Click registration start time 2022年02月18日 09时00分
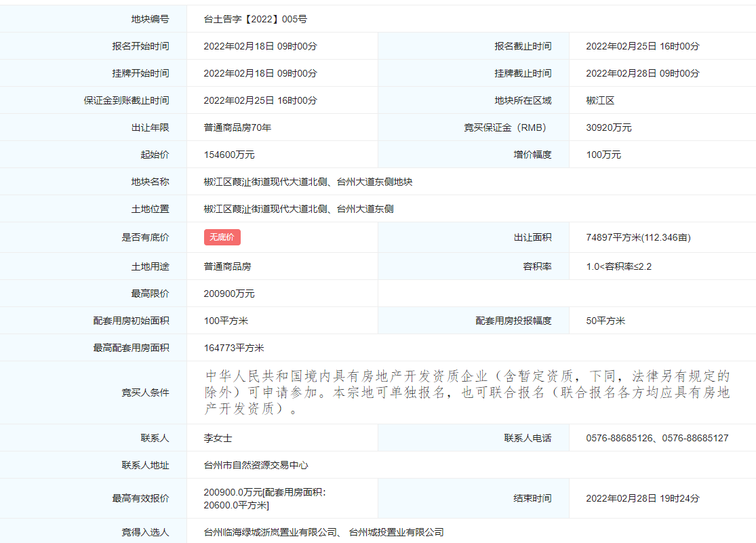756x543 pixels. coord(260,46)
